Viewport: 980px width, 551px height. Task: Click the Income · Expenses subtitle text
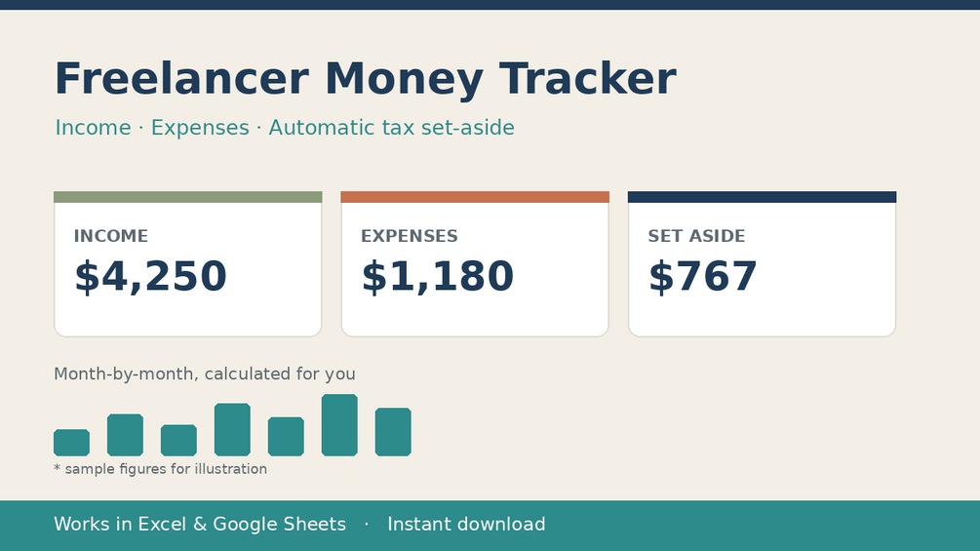tap(285, 128)
